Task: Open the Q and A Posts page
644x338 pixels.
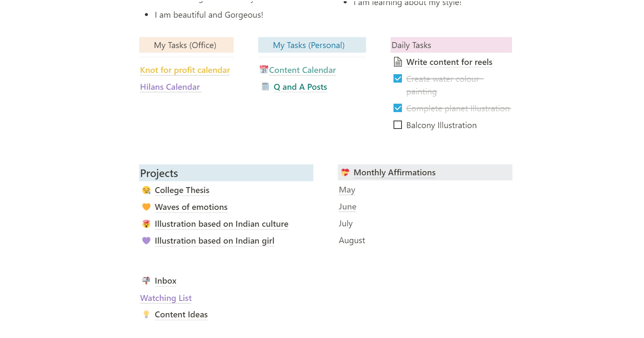Action: click(x=300, y=87)
